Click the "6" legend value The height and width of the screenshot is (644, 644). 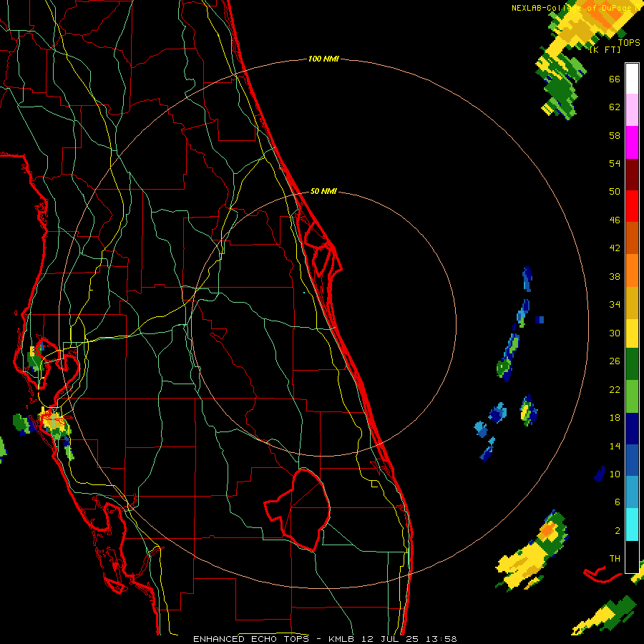click(x=618, y=502)
